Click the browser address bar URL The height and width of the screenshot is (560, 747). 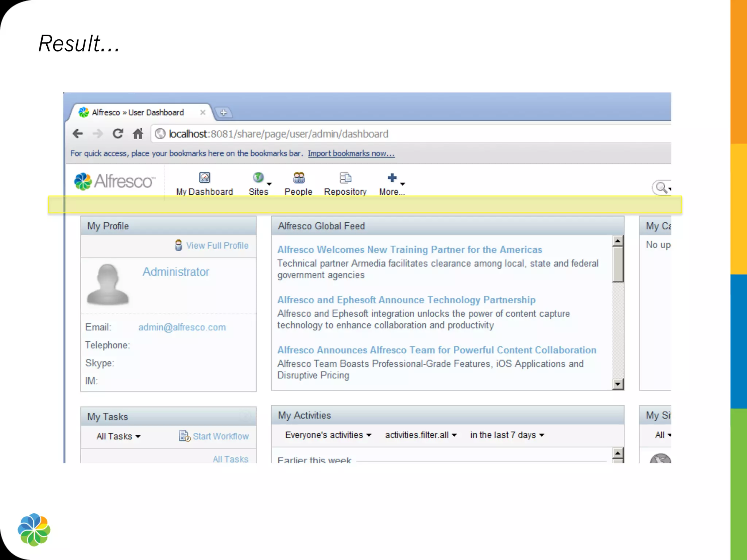(x=278, y=134)
